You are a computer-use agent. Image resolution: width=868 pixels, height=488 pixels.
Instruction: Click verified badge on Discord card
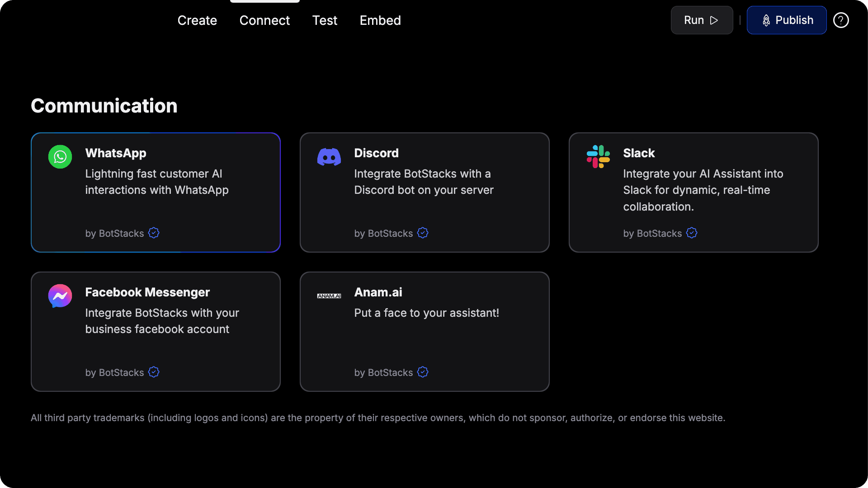click(x=422, y=233)
